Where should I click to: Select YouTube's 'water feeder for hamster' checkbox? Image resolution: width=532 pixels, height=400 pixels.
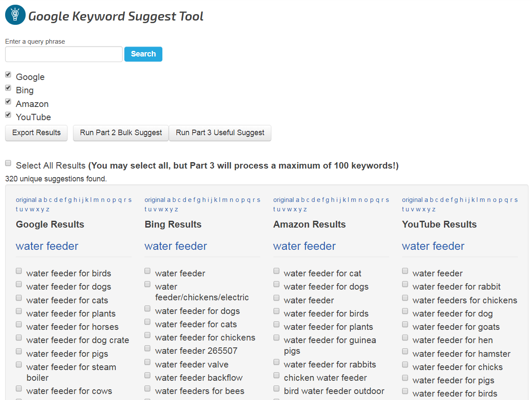(405, 352)
